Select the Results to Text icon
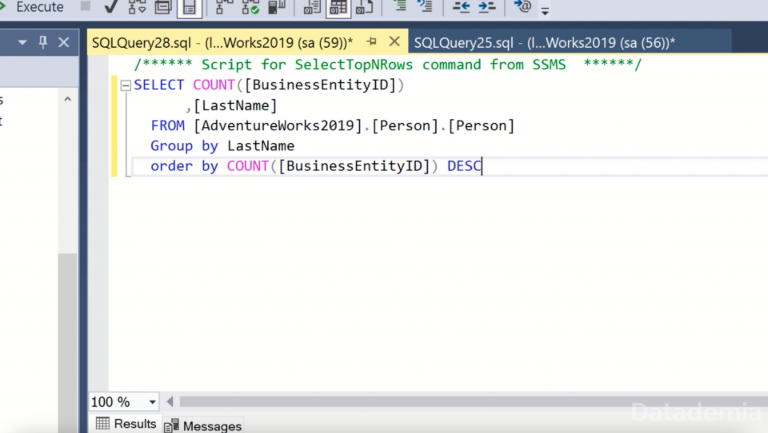Image resolution: width=768 pixels, height=433 pixels. tap(312, 8)
